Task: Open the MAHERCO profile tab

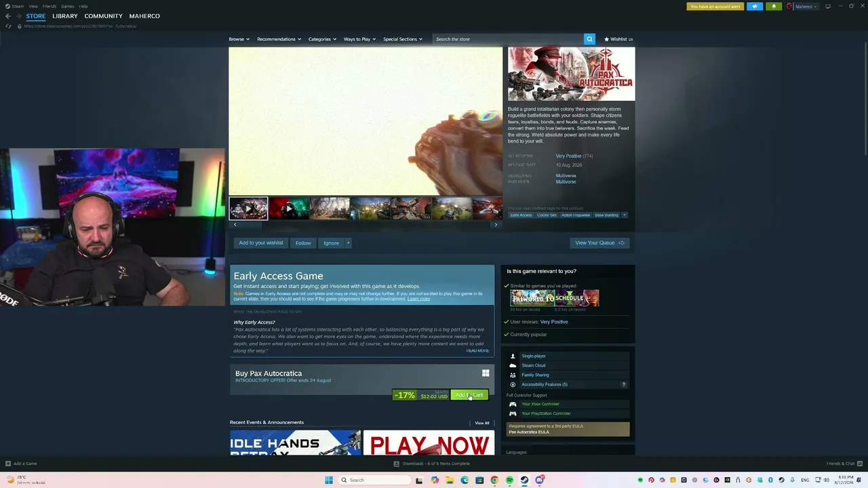Action: [144, 16]
